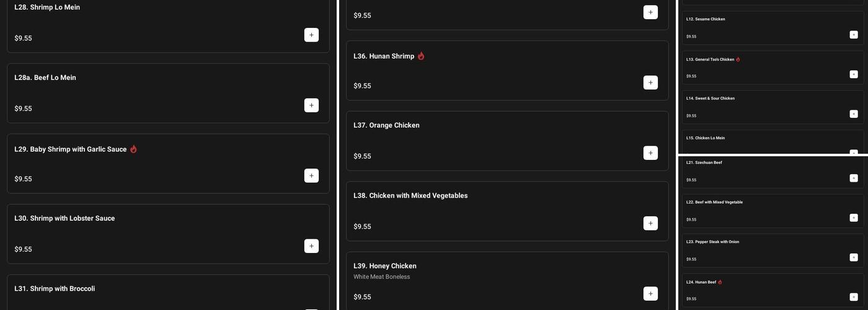
Task: Click plus button for L28a. Beef Lo Mein
Action: 311,105
